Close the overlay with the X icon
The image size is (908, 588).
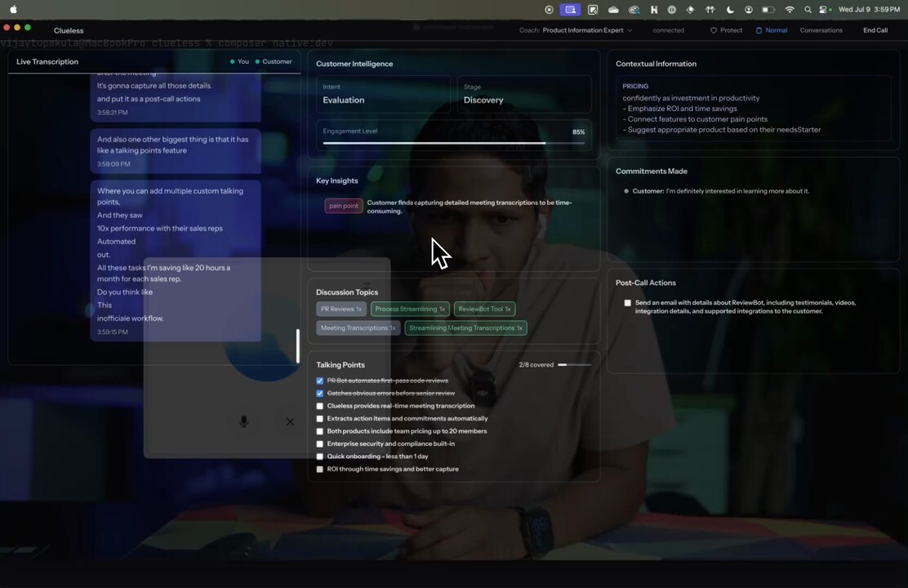[290, 421]
